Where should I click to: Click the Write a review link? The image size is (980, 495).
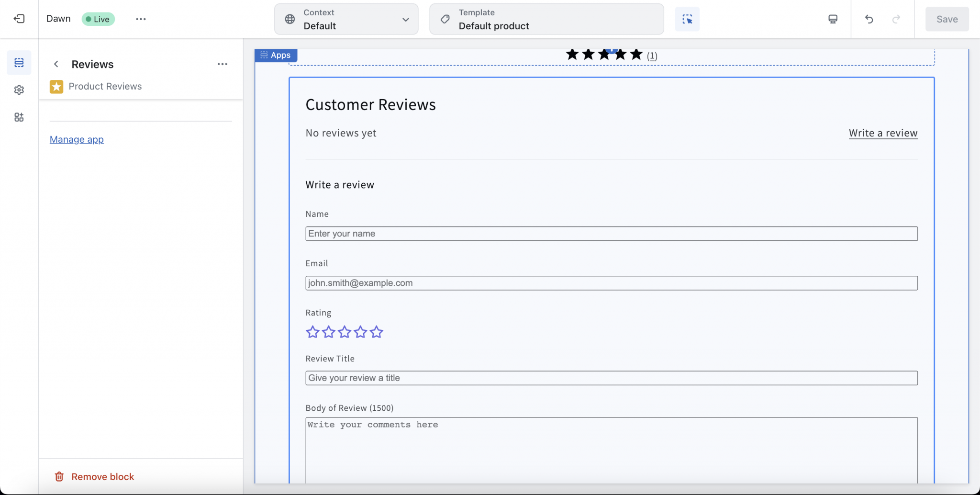tap(883, 133)
